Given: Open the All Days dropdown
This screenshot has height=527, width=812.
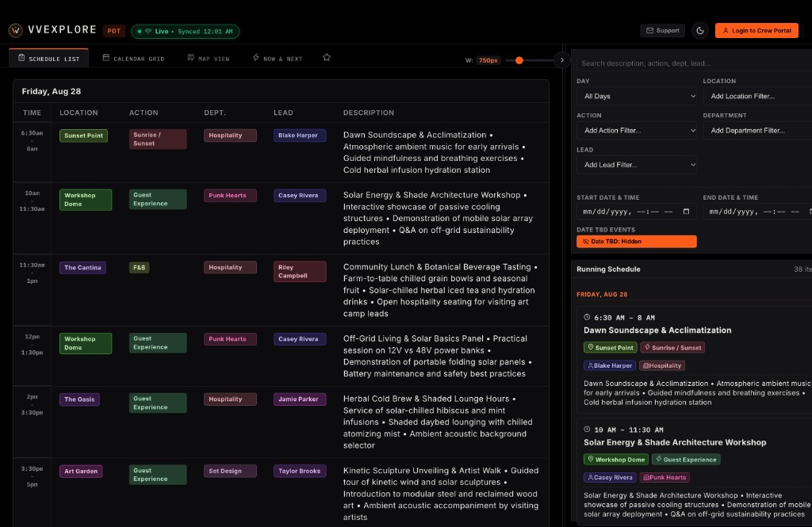Looking at the screenshot, I should (637, 97).
